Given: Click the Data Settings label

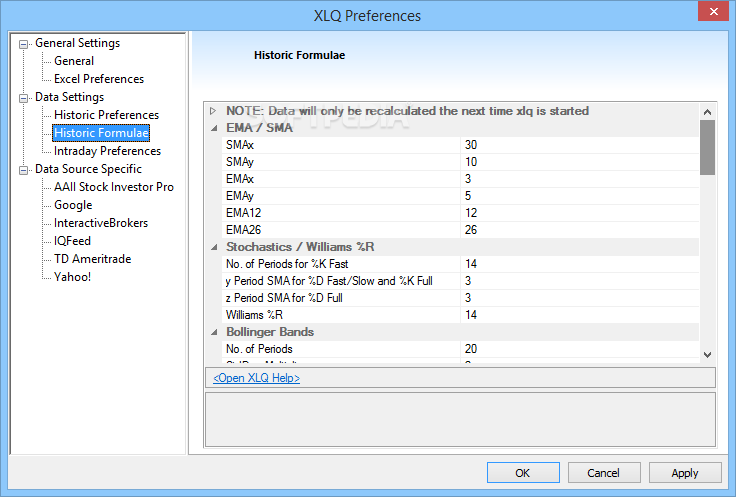Looking at the screenshot, I should click(x=69, y=97).
